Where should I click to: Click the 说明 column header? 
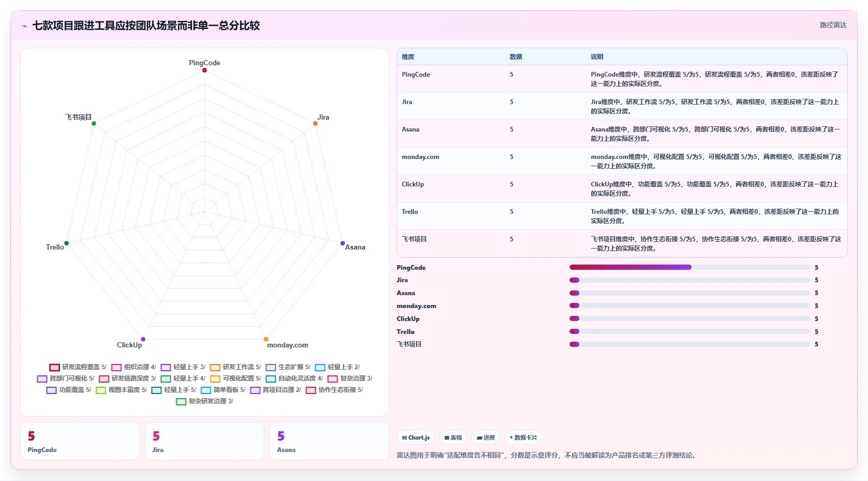[x=597, y=57]
